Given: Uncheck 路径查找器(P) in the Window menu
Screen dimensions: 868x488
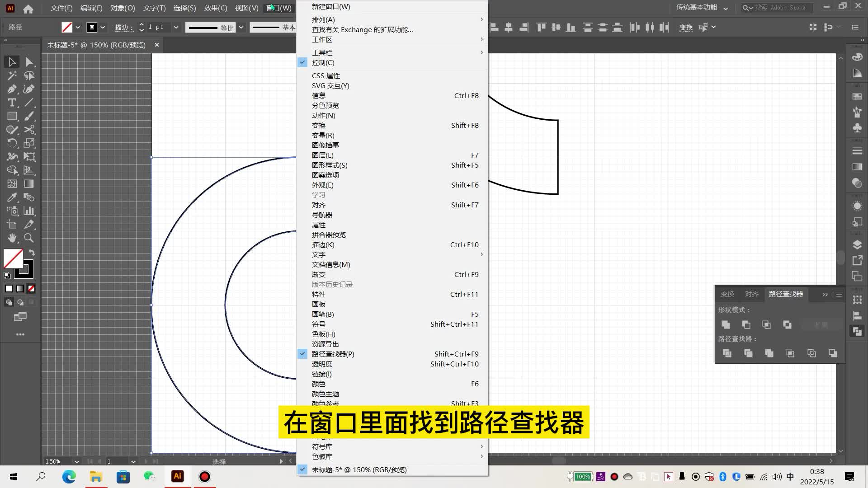Looking at the screenshot, I should click(333, 354).
